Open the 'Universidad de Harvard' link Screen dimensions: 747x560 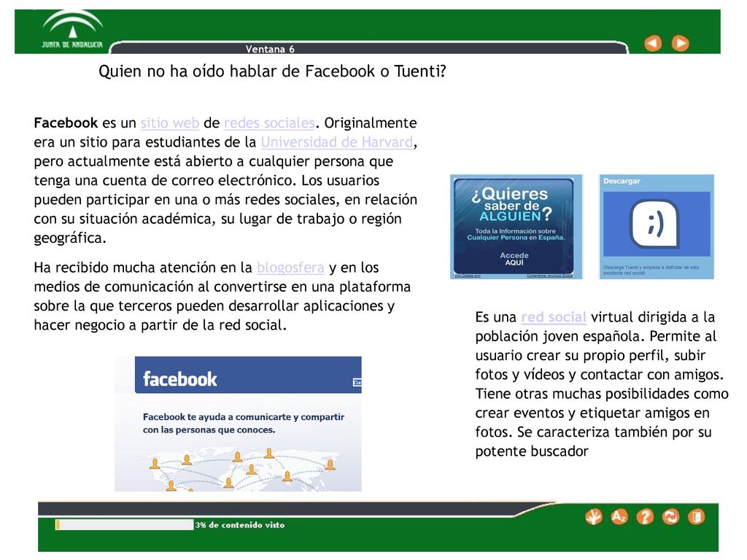[337, 142]
